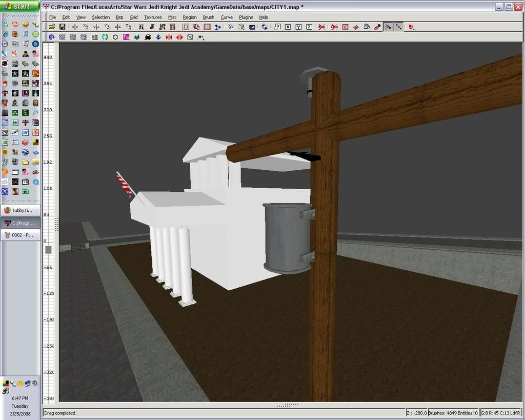
Task: Click the black train icon
Action: pyautogui.click(x=148, y=37)
